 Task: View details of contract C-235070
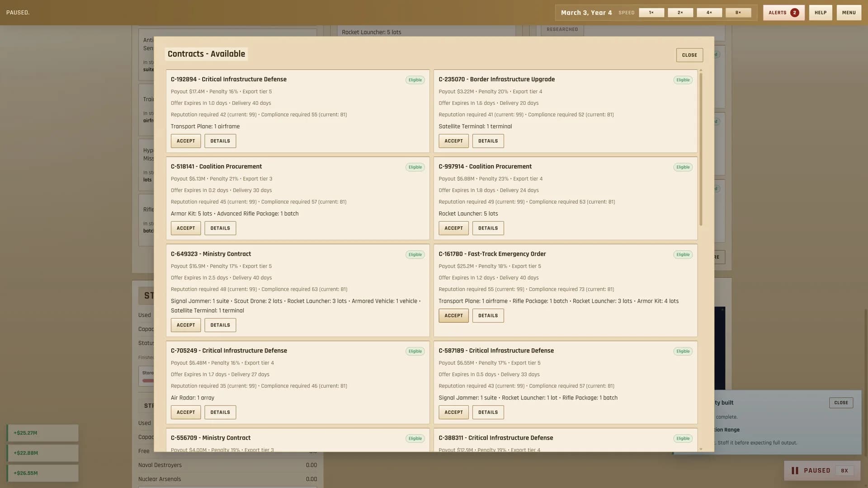488,141
